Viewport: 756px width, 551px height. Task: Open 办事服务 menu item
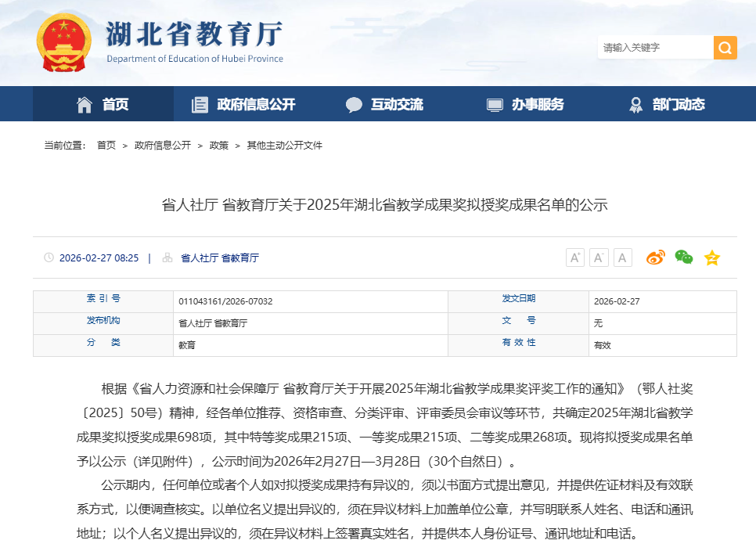(x=525, y=104)
